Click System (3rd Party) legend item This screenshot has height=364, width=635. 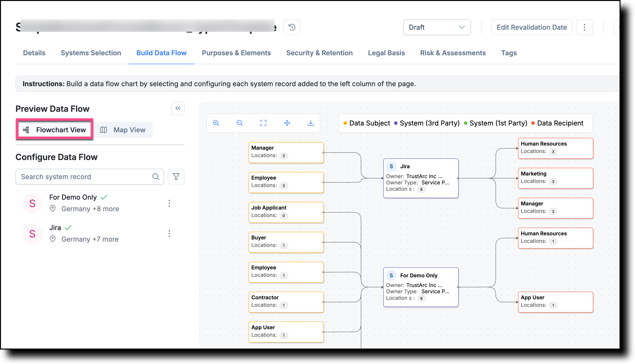point(427,123)
